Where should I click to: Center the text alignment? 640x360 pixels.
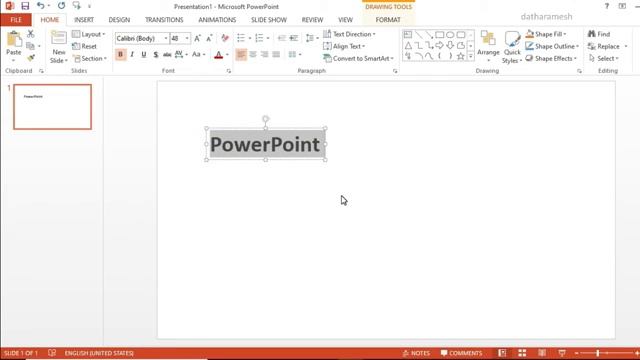click(x=253, y=55)
